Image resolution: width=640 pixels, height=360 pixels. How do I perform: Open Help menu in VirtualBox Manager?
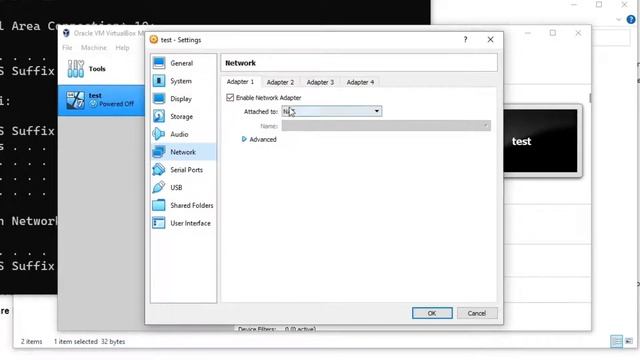pyautogui.click(x=122, y=48)
